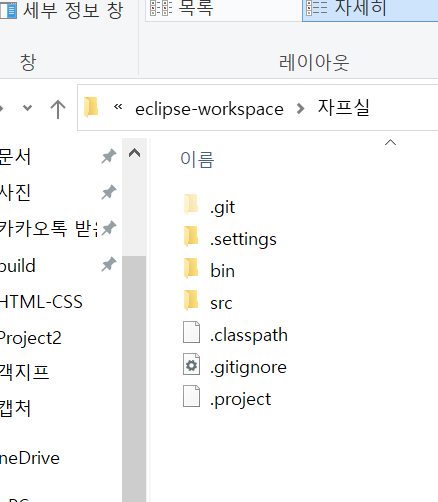Select the .settings folder name
This screenshot has width=438, height=502.
coord(243,239)
